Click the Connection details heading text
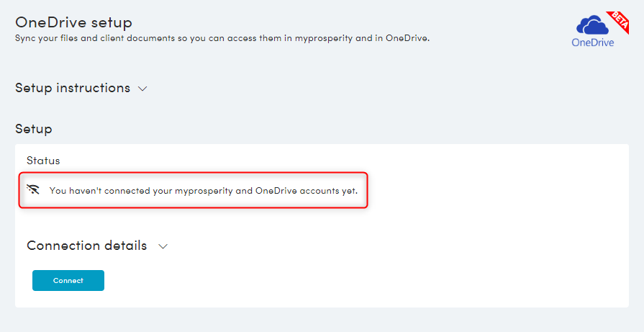Image resolution: width=644 pixels, height=332 pixels. 86,246
